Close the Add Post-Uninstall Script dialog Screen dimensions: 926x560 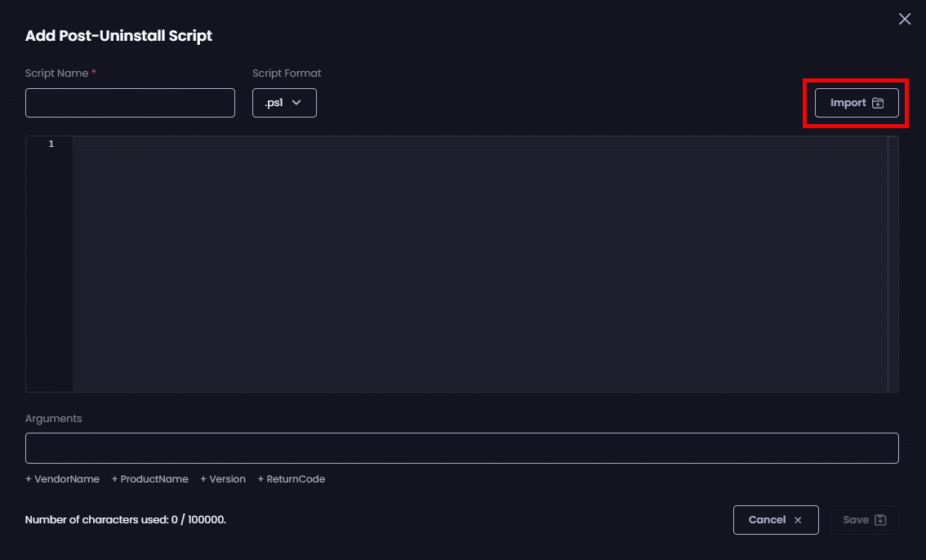point(905,19)
